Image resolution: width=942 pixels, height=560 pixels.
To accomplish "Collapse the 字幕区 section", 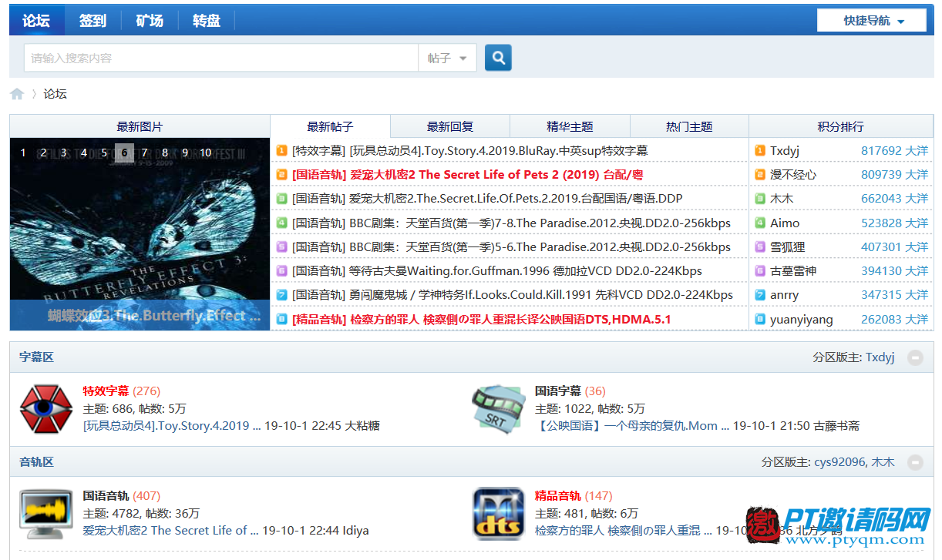I will [914, 357].
